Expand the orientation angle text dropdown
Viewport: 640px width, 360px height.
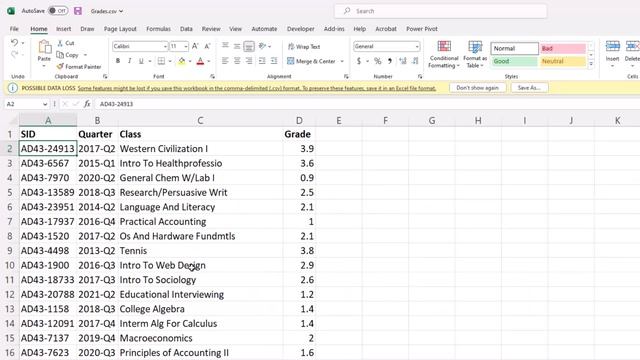pos(269,46)
